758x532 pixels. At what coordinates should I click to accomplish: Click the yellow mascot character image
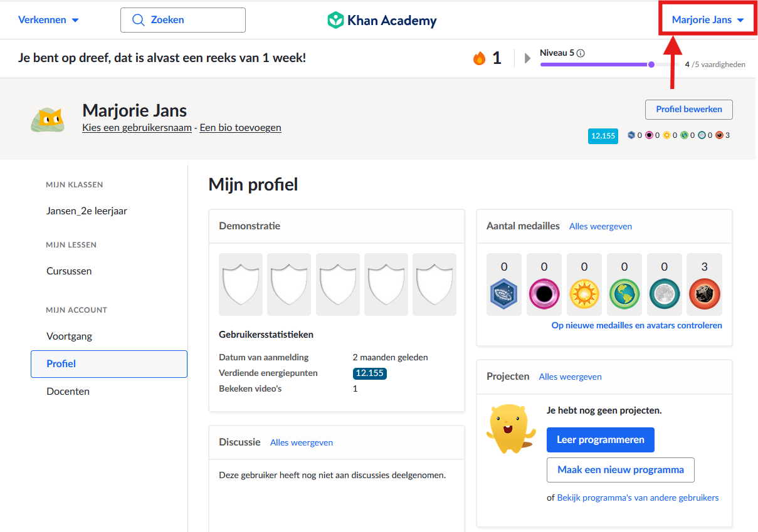[x=512, y=429]
